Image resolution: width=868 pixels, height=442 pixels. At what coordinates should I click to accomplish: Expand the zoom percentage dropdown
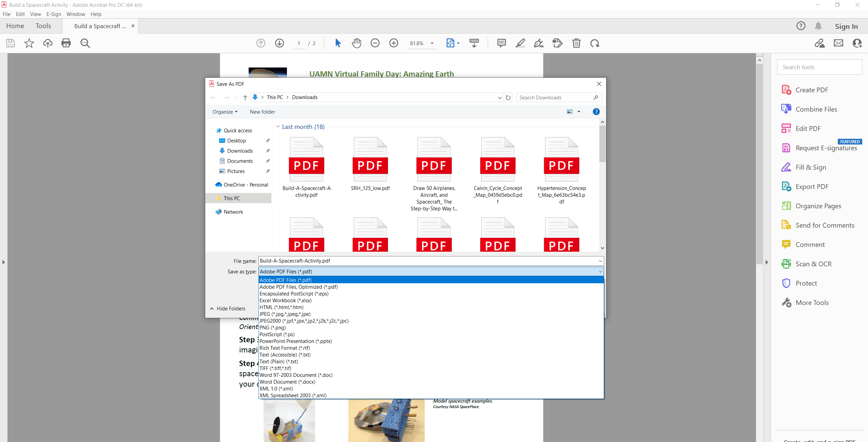point(432,43)
